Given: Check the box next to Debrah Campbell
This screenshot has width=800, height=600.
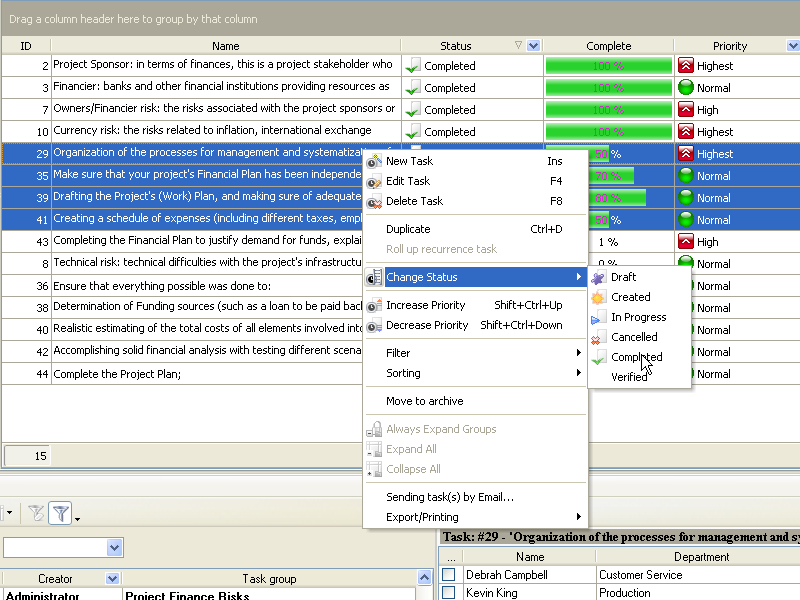Looking at the screenshot, I should 449,575.
